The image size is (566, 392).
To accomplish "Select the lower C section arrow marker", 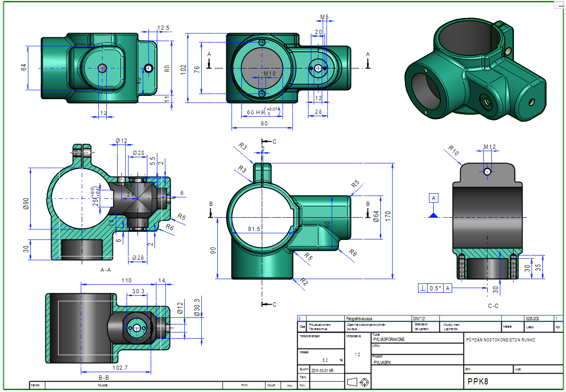I will click(x=268, y=304).
